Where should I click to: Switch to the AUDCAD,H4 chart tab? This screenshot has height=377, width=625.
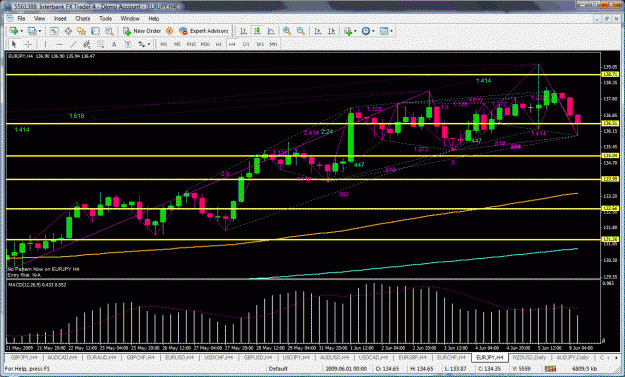tap(62, 357)
